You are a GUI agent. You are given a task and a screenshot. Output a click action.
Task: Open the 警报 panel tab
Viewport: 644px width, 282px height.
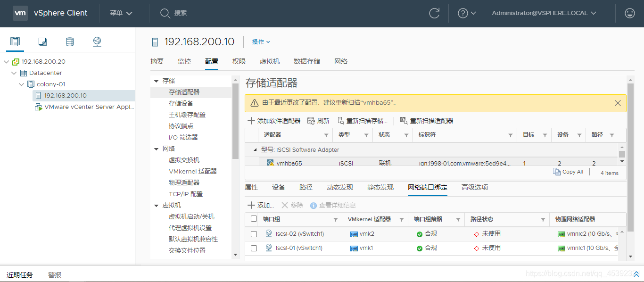[55, 275]
